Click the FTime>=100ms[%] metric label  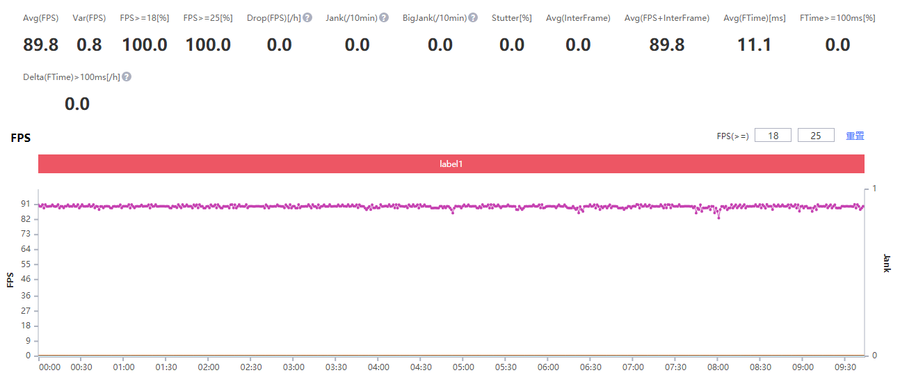[x=837, y=18]
